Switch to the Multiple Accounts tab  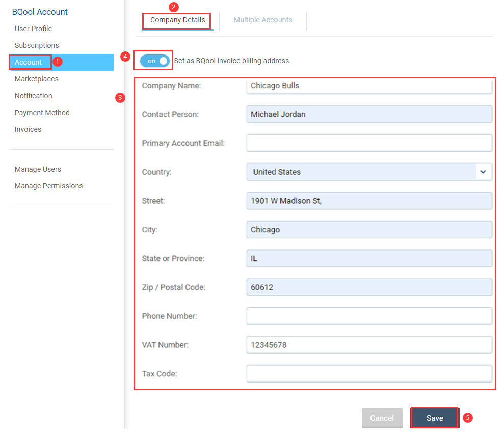tap(263, 20)
